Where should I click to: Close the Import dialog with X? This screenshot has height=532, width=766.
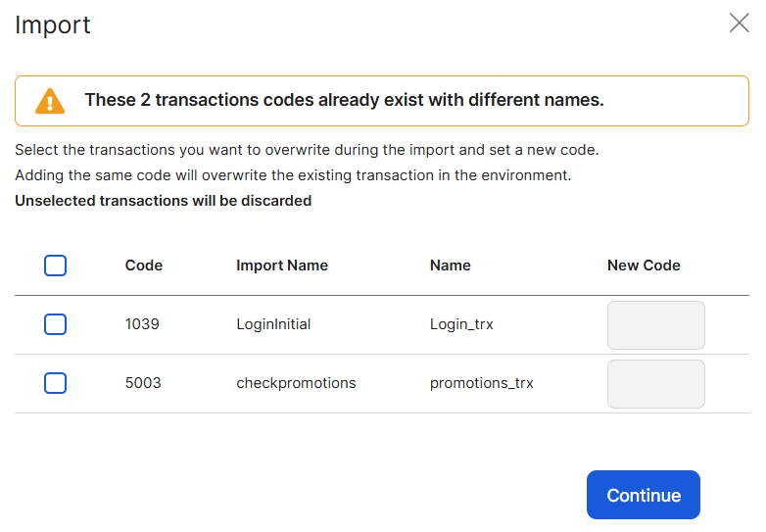(x=739, y=24)
